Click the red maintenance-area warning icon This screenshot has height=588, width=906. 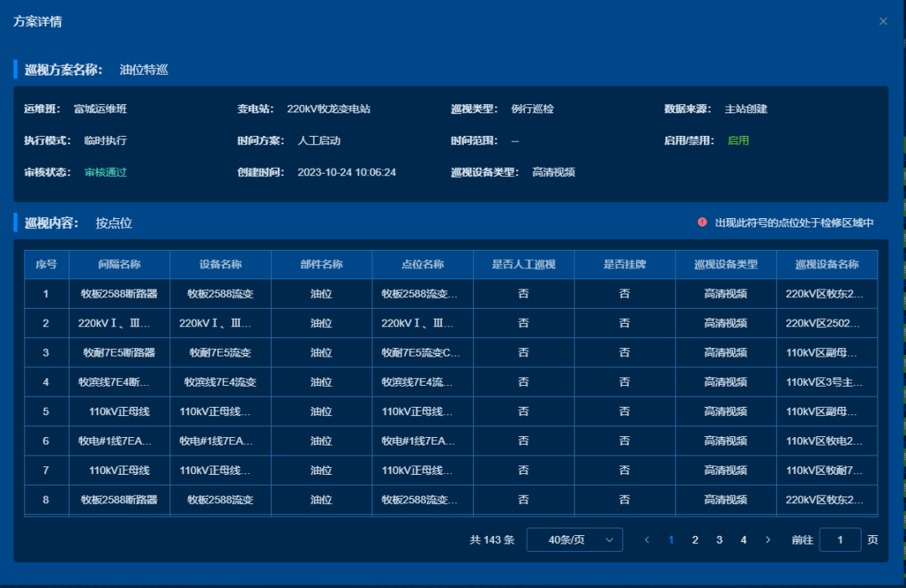pyautogui.click(x=702, y=222)
